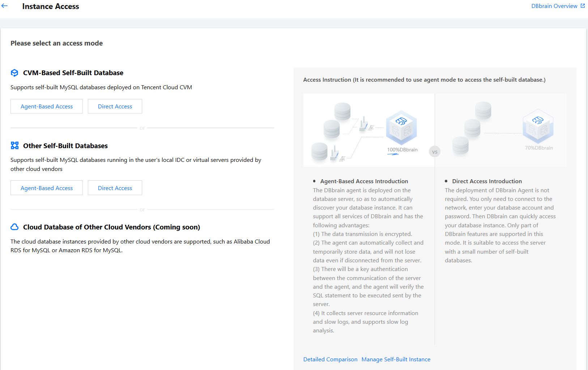
Task: Choose Agent-Based Access for CVM-Based Self-Built Database
Action: click(47, 106)
